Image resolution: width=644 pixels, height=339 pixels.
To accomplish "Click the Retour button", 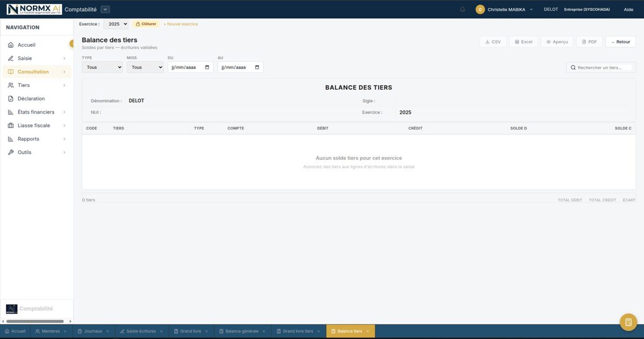I will (620, 42).
